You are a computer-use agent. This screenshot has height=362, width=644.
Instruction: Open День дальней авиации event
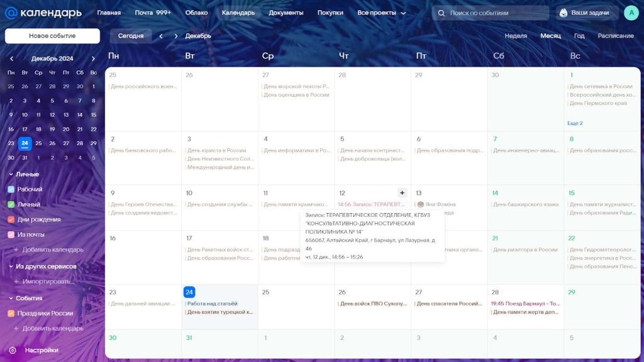(143, 304)
